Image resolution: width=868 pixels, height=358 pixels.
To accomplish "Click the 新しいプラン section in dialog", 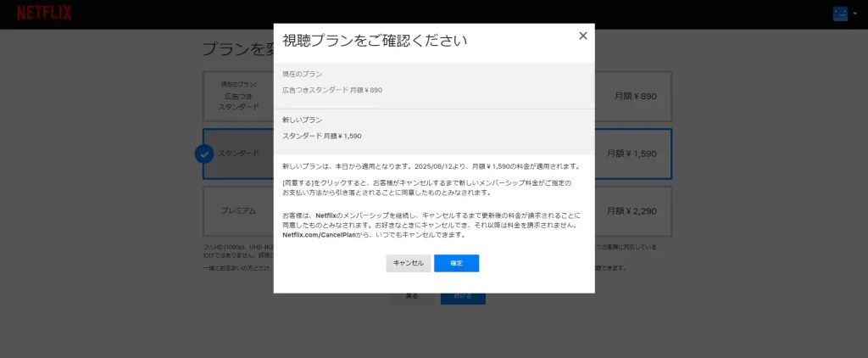I will pyautogui.click(x=303, y=120).
